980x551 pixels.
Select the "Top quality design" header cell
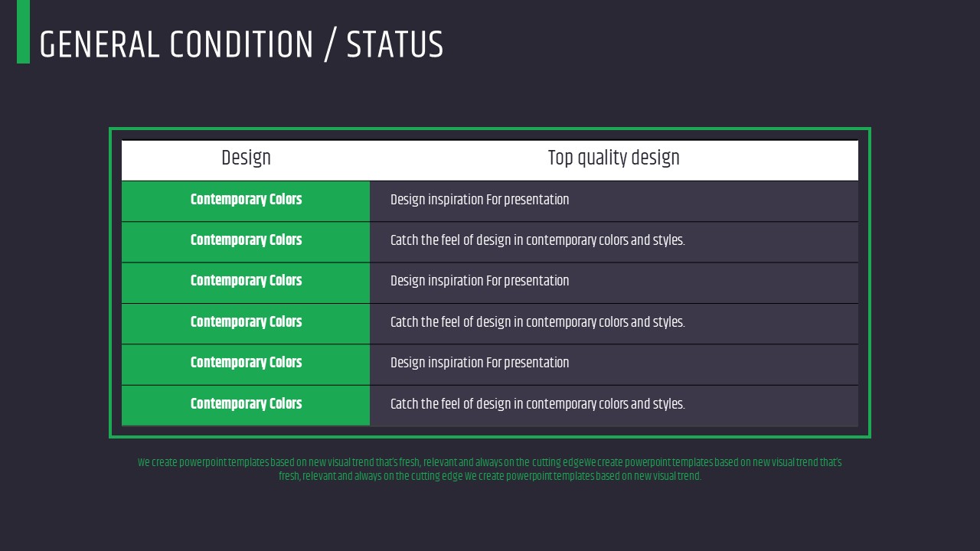(613, 158)
